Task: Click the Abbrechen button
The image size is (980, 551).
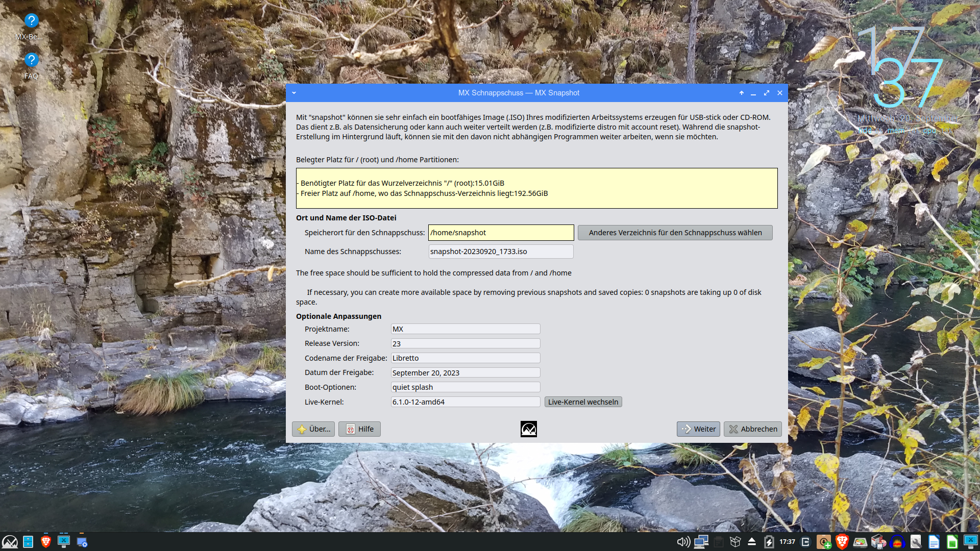Action: coord(752,429)
